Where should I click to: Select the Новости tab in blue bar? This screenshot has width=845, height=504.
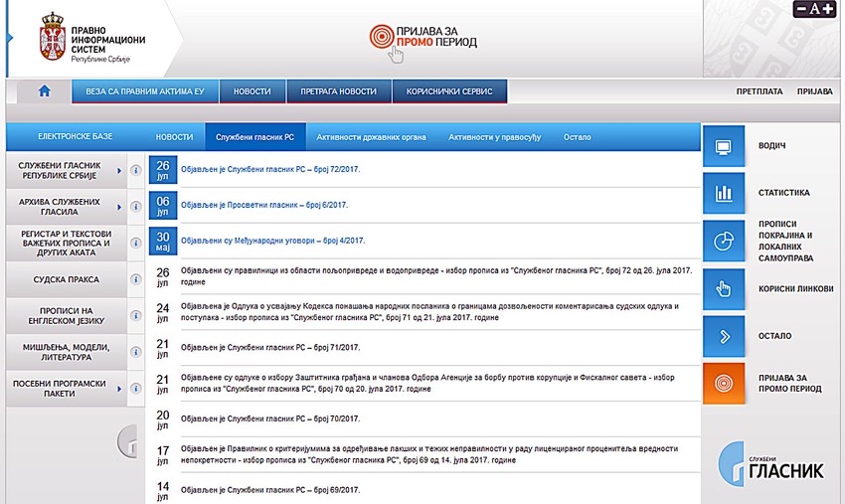tap(175, 137)
